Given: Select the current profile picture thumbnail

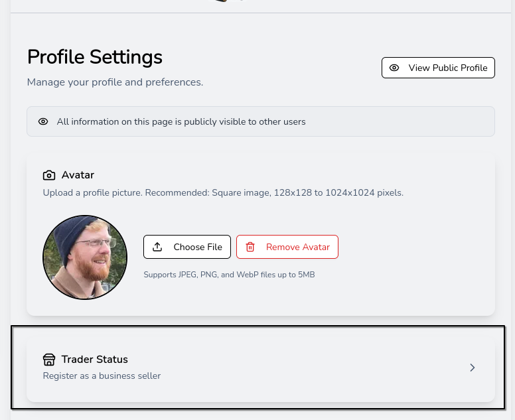Looking at the screenshot, I should [x=85, y=257].
